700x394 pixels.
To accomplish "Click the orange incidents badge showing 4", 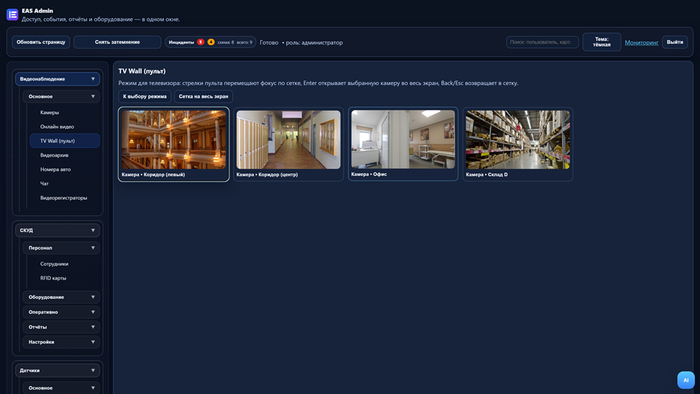I will coord(211,42).
